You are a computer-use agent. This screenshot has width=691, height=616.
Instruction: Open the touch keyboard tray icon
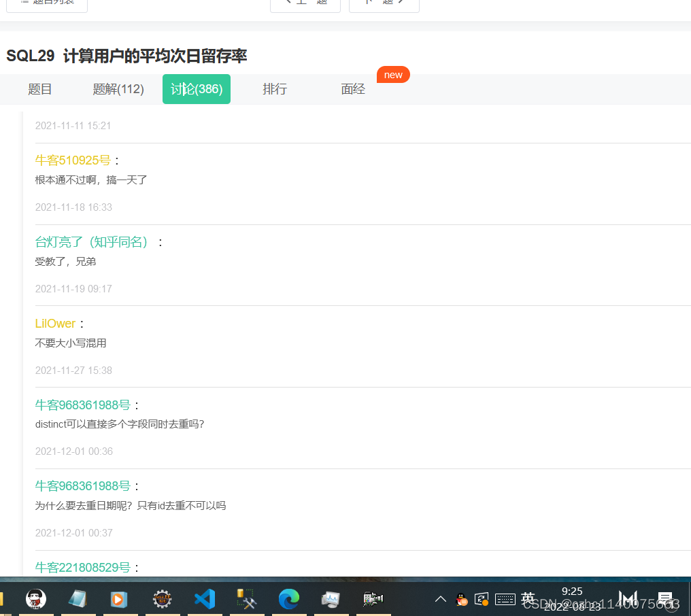505,599
